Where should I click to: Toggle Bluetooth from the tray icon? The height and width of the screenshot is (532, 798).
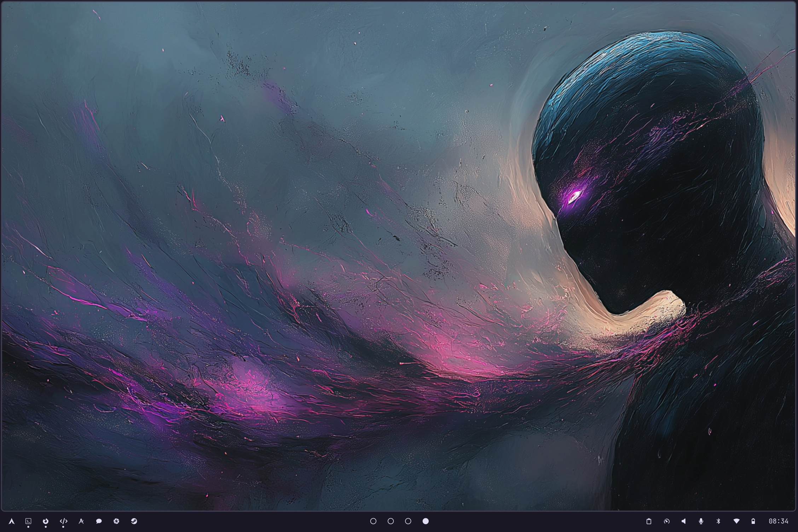click(718, 521)
